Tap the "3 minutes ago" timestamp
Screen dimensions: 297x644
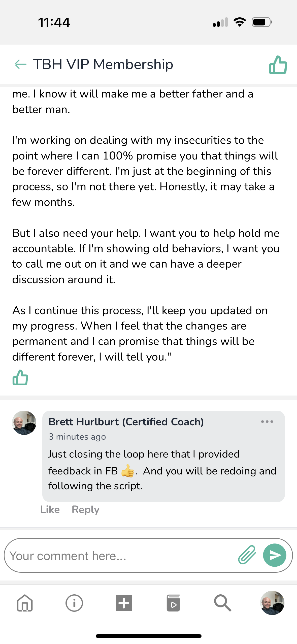click(77, 437)
